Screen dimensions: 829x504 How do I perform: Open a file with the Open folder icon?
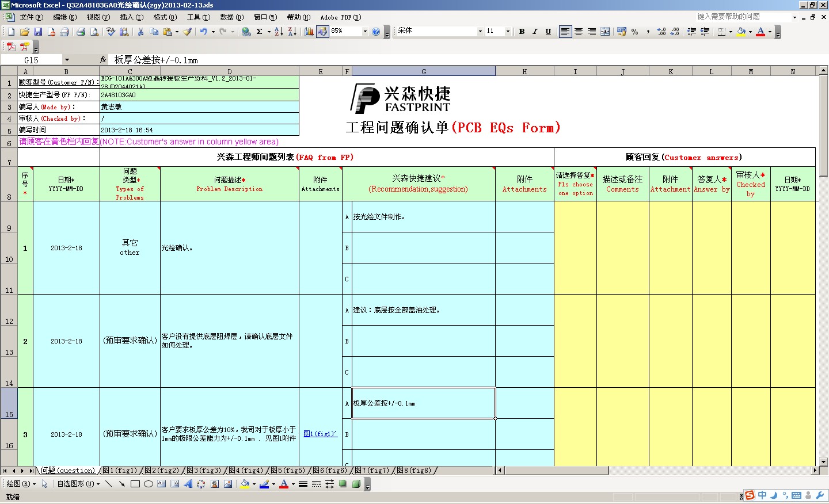[24, 32]
